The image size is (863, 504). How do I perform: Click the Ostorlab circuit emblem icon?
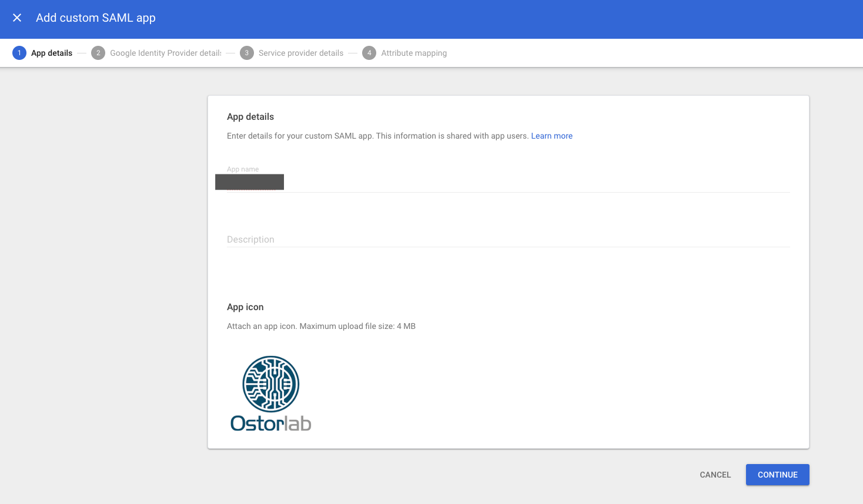coord(271,384)
